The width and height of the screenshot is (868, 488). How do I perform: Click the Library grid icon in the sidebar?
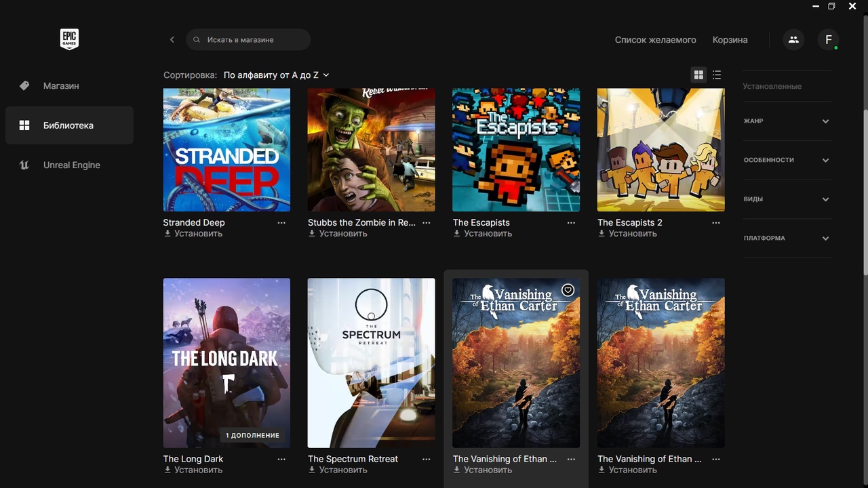[24, 125]
